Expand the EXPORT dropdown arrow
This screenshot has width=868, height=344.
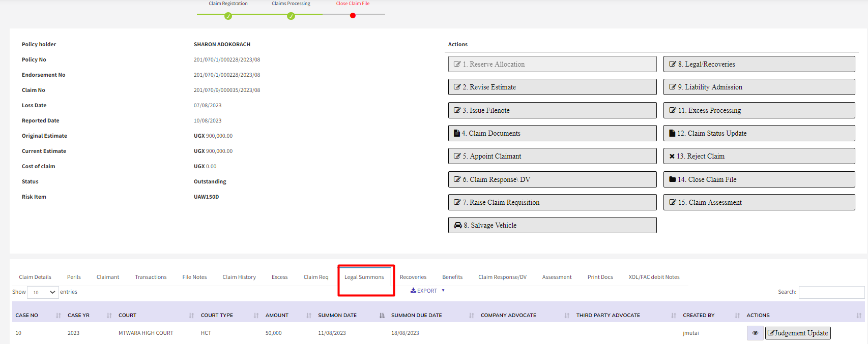pos(443,291)
